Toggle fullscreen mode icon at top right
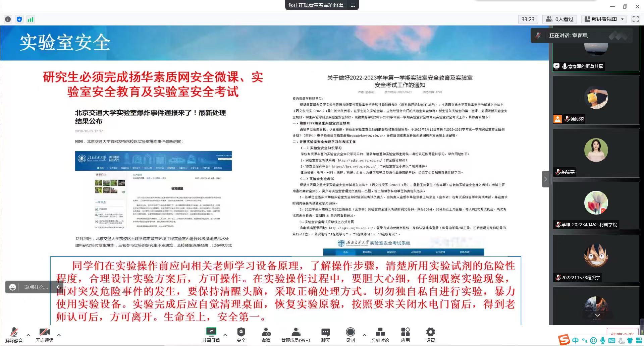Image resolution: width=644 pixels, height=346 pixels. tap(635, 19)
